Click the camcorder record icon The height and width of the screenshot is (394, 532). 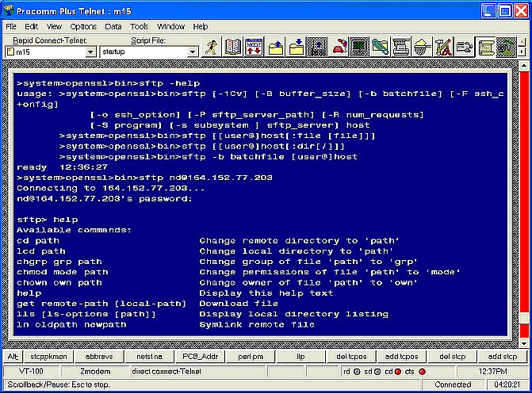465,48
